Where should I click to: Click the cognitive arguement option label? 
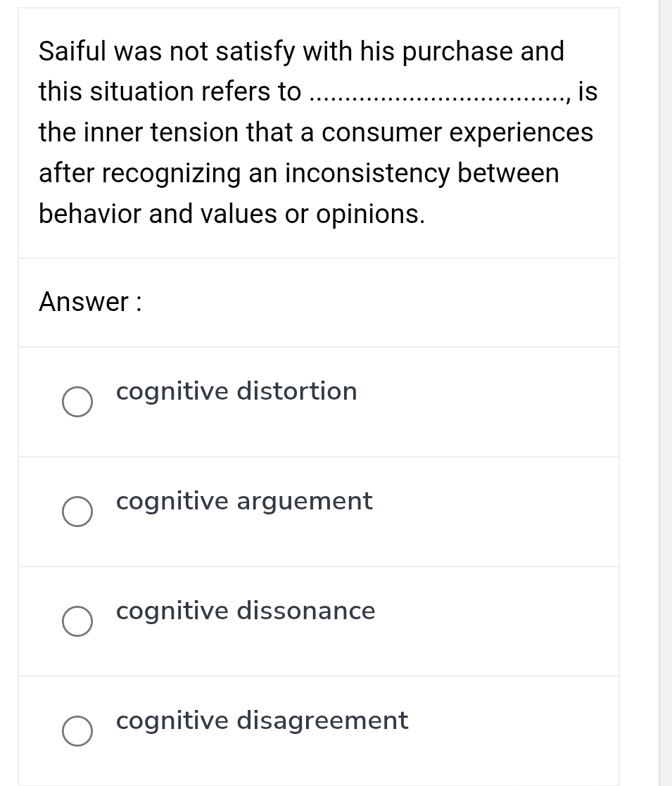(244, 501)
